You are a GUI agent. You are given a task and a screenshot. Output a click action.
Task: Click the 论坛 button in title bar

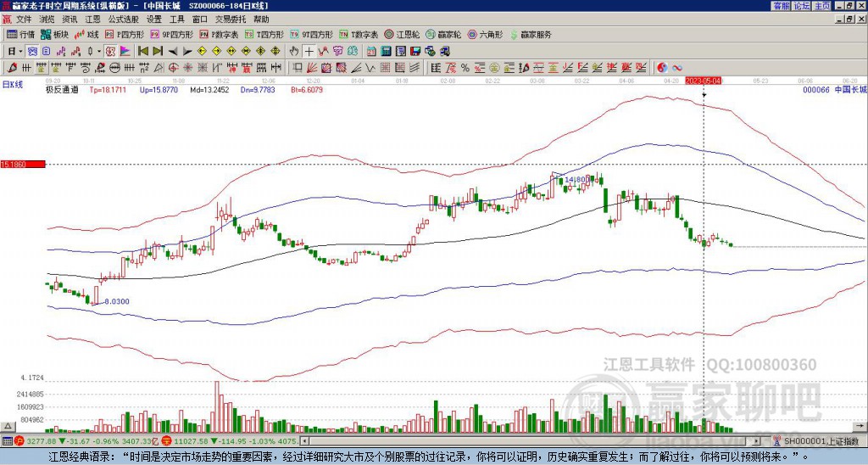pos(802,6)
